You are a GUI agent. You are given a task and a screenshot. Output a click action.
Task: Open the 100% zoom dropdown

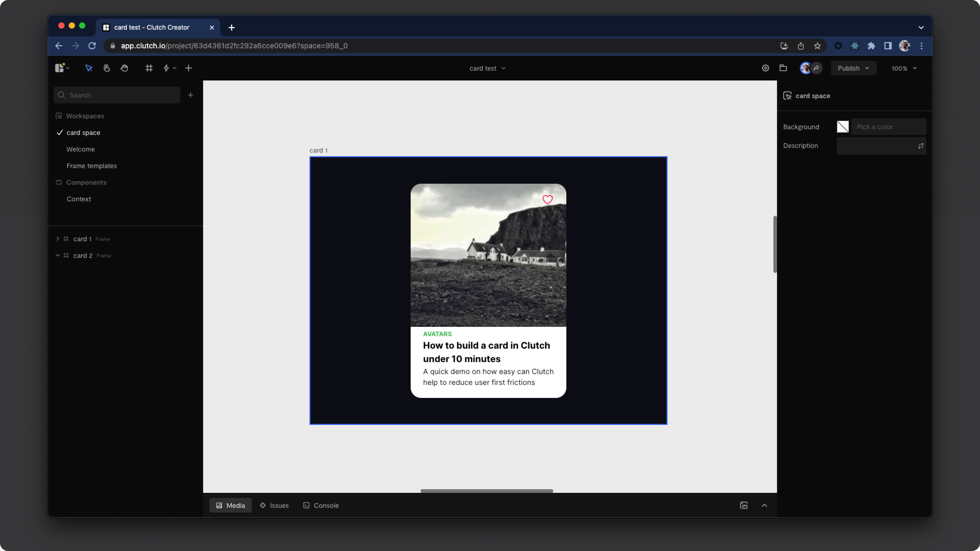coord(904,68)
